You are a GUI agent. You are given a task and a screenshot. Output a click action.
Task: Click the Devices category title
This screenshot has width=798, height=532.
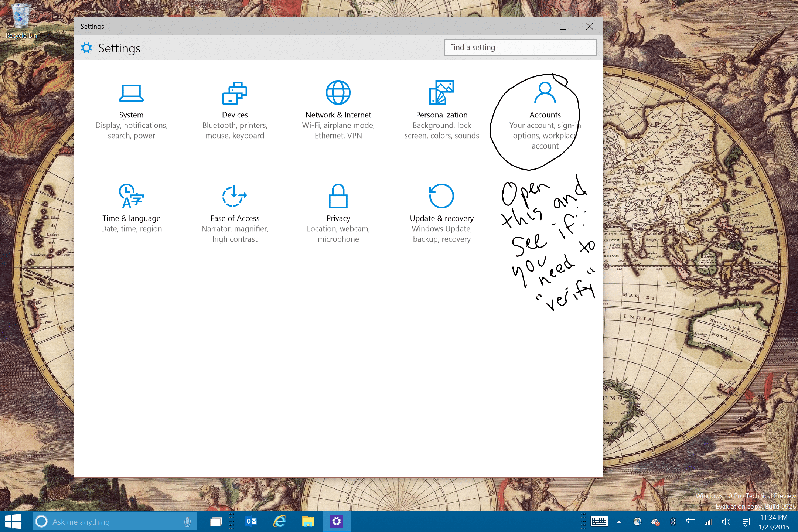(x=235, y=115)
